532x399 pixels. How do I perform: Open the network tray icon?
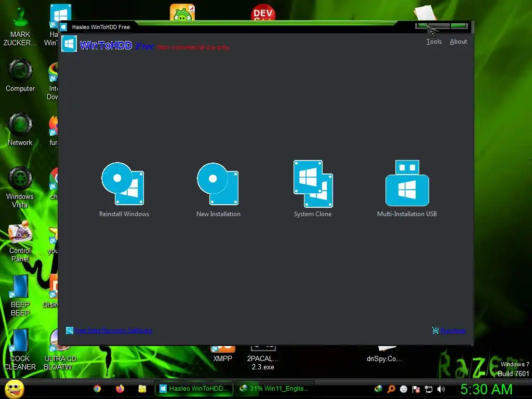tap(429, 389)
